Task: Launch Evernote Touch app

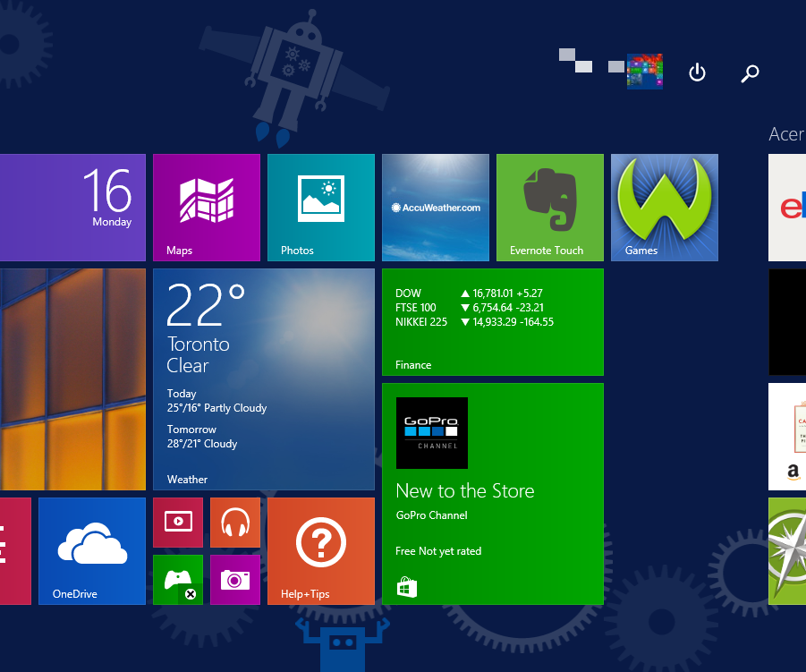Action: (x=550, y=208)
